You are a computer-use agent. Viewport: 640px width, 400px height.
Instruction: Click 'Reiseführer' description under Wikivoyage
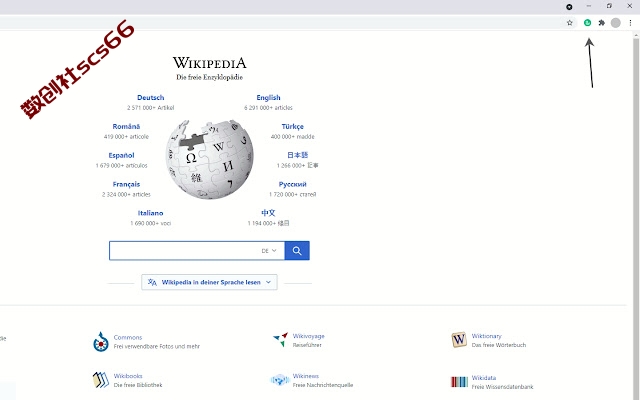click(x=307, y=345)
